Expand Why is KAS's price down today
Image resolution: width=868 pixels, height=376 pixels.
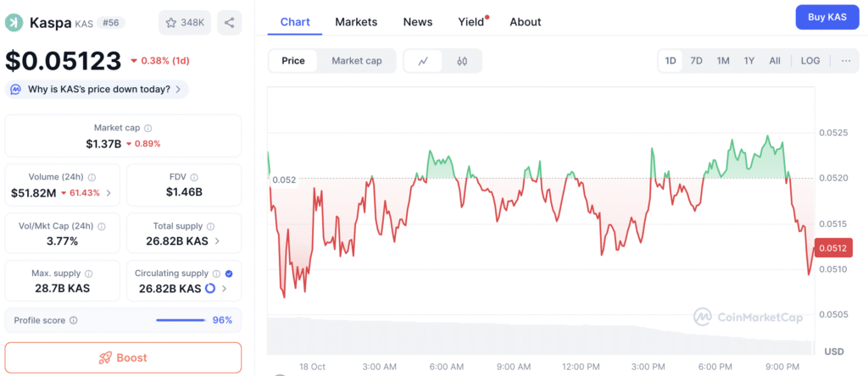[x=97, y=89]
